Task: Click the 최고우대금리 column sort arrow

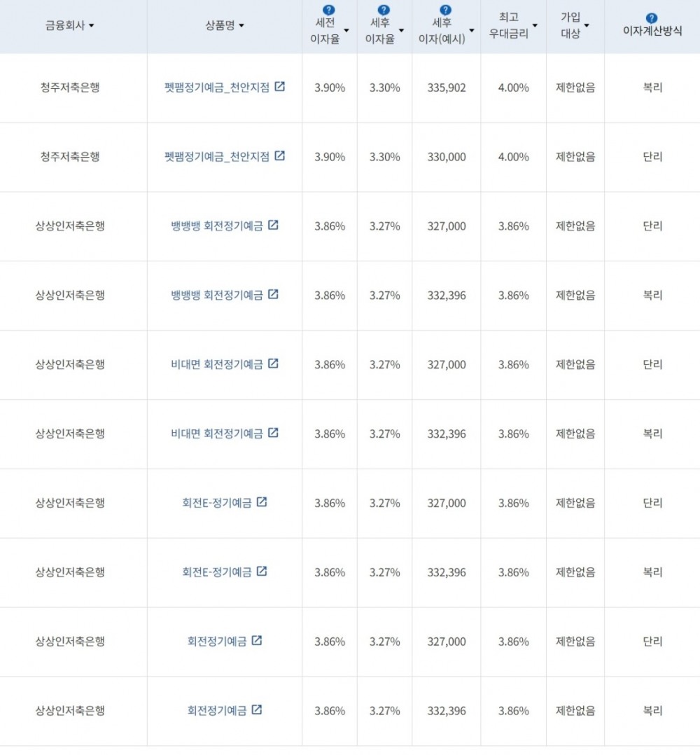Action: (535, 25)
